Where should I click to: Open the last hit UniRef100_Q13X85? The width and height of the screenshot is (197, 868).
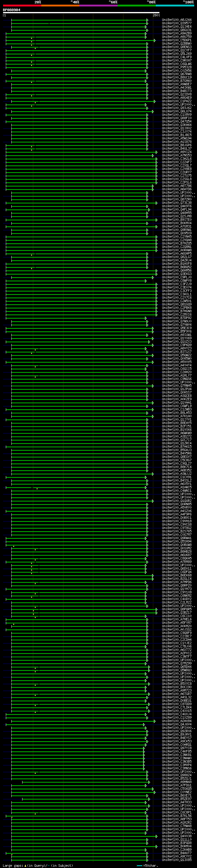tap(177, 860)
